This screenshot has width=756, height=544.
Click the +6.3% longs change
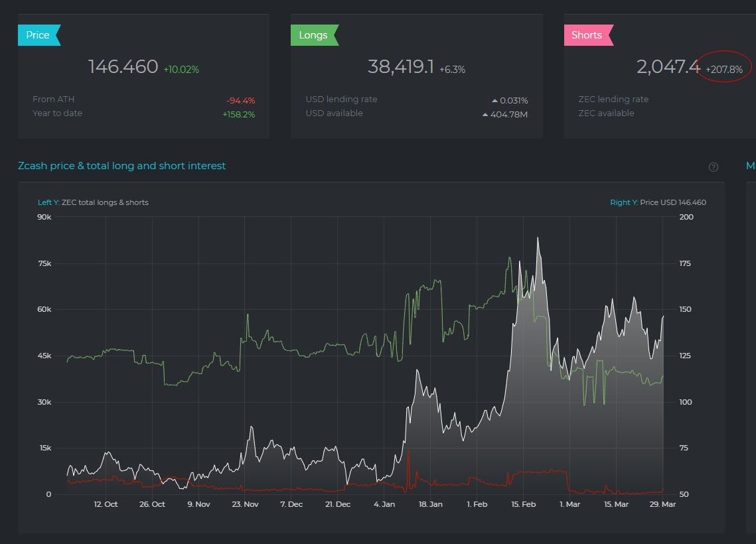pyautogui.click(x=452, y=70)
